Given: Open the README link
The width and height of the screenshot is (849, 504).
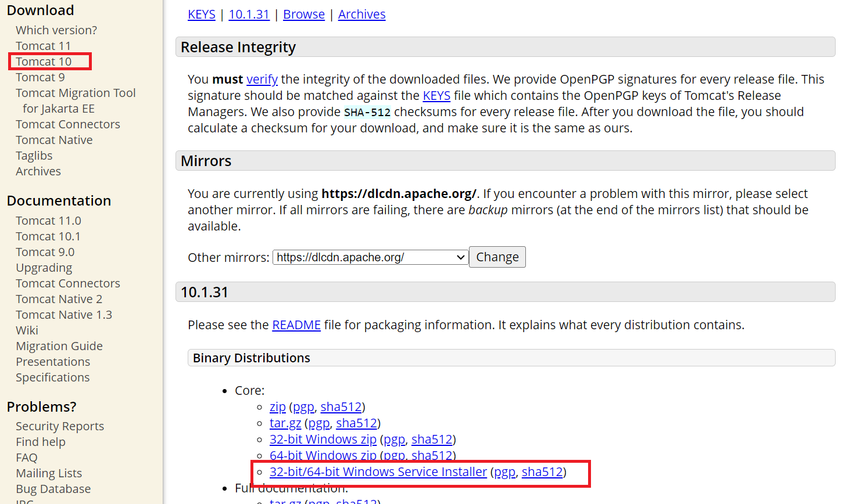Looking at the screenshot, I should (296, 325).
